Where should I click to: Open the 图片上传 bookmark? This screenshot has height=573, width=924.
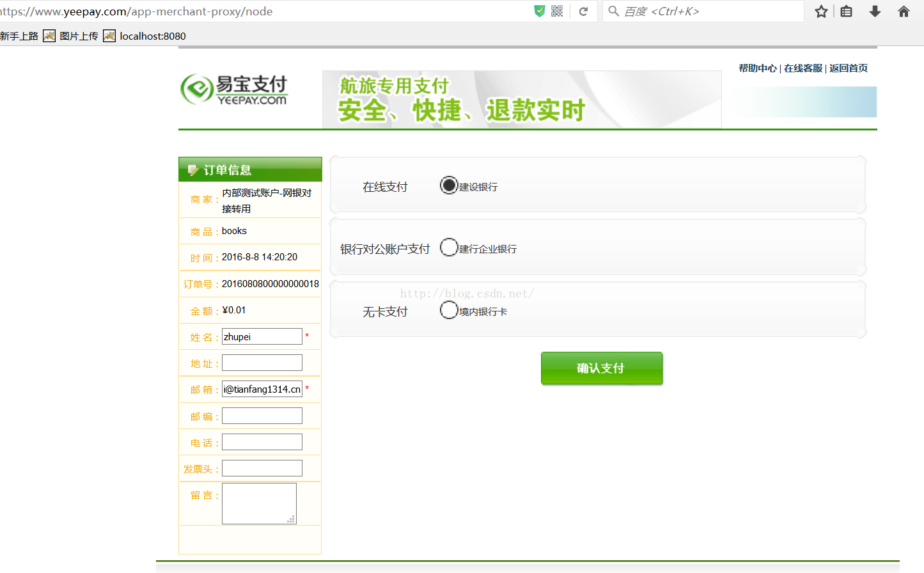pos(79,36)
